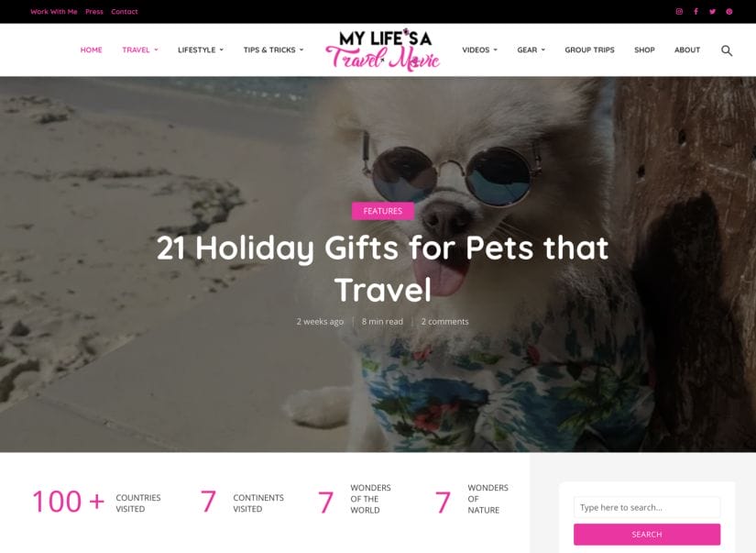Click the My Life's a Travel Movie logo
Viewport: 756px width, 553px height.
click(383, 50)
